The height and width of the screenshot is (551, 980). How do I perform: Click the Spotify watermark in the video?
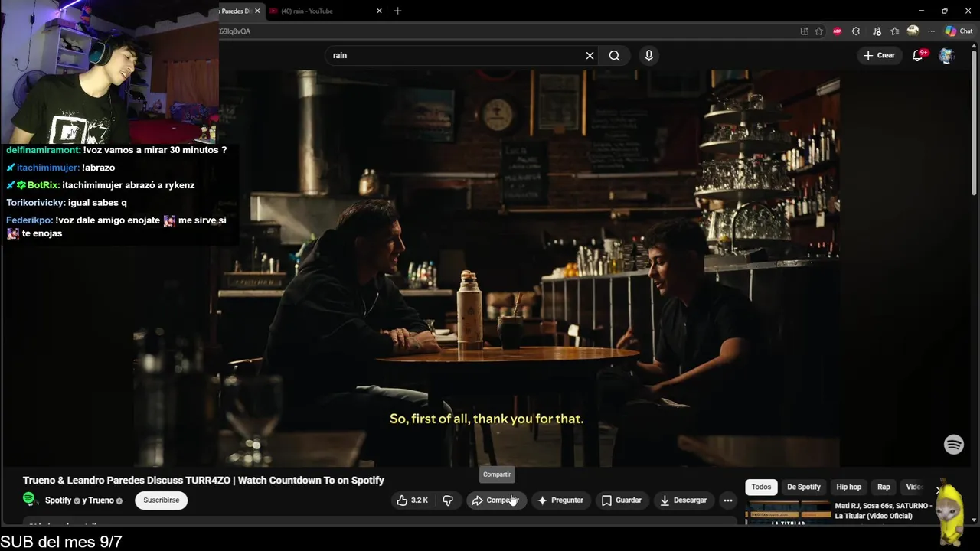tap(954, 445)
